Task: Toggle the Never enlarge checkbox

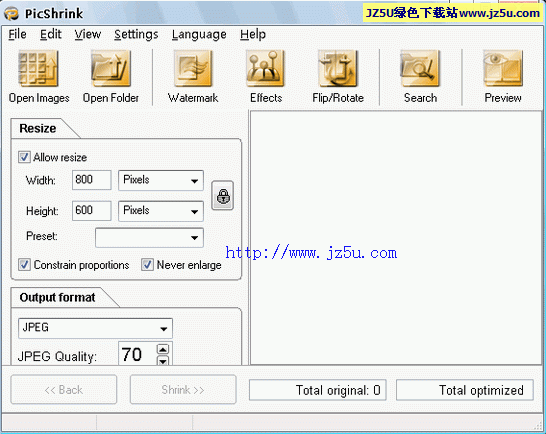Action: 147,265
